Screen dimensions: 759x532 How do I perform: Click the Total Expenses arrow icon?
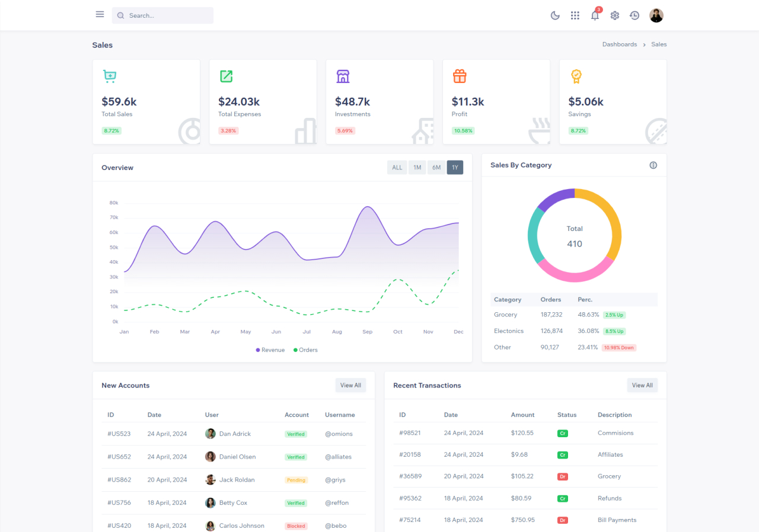226,76
